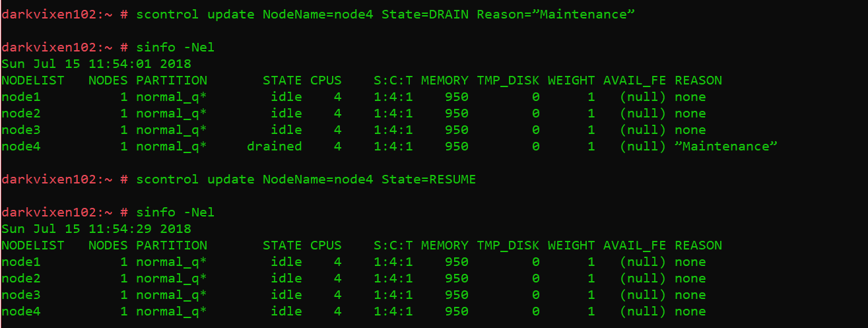868x328 pixels.
Task: Click the darkvixen102 prompt on the top line
Action: 48,15
